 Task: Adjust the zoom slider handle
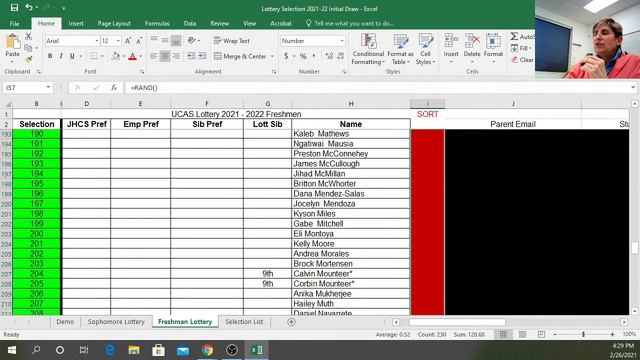[x=584, y=334]
